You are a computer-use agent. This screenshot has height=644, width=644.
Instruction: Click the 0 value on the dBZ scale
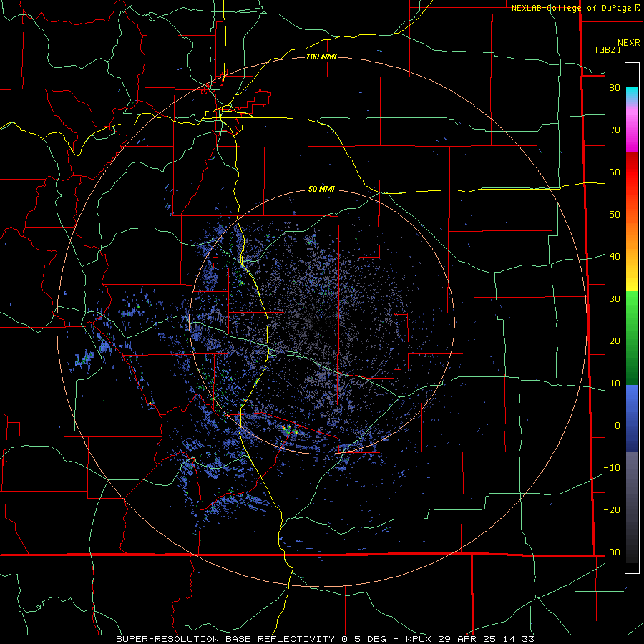click(x=618, y=426)
